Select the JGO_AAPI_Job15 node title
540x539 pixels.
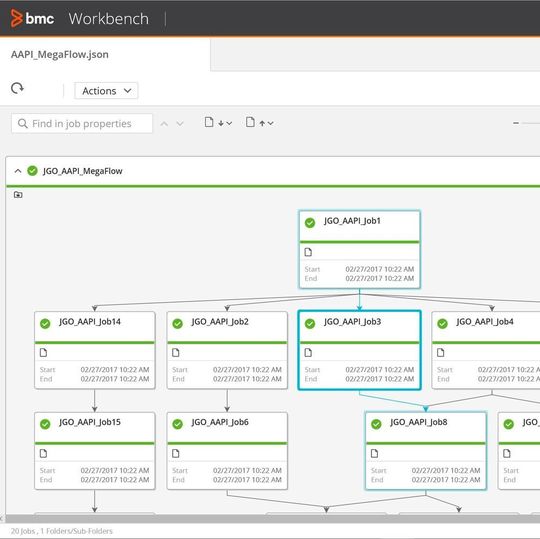point(90,422)
